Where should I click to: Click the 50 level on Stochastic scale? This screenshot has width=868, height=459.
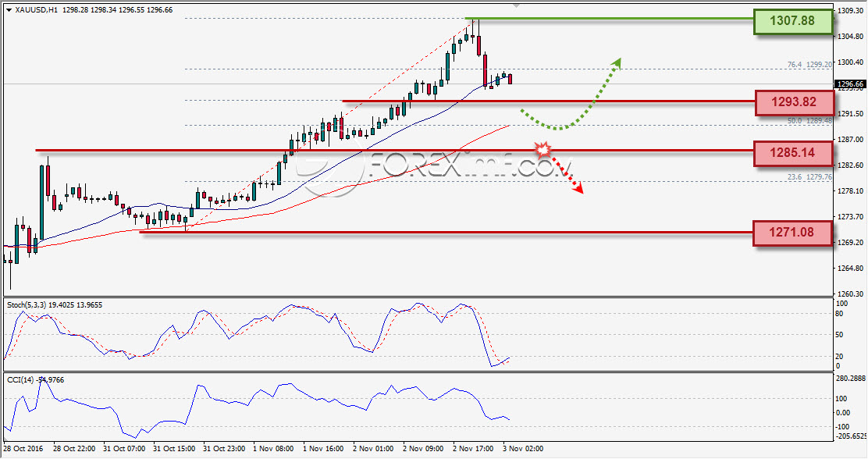pyautogui.click(x=839, y=335)
